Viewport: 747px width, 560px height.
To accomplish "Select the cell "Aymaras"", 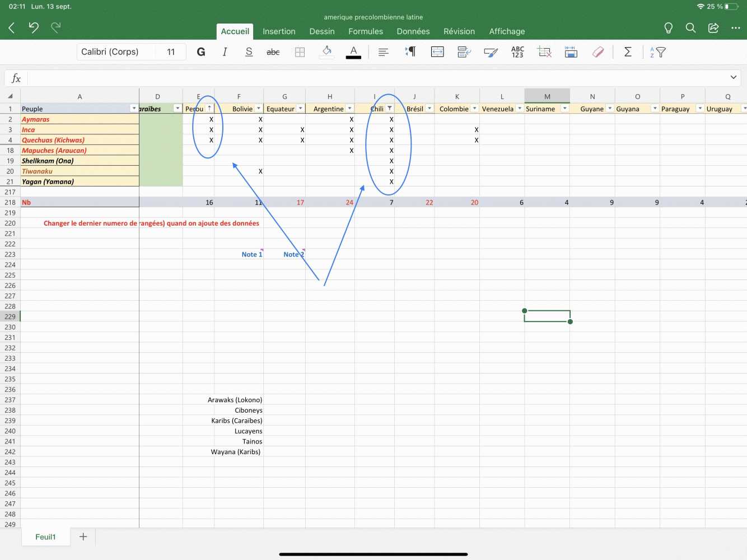I will click(80, 119).
